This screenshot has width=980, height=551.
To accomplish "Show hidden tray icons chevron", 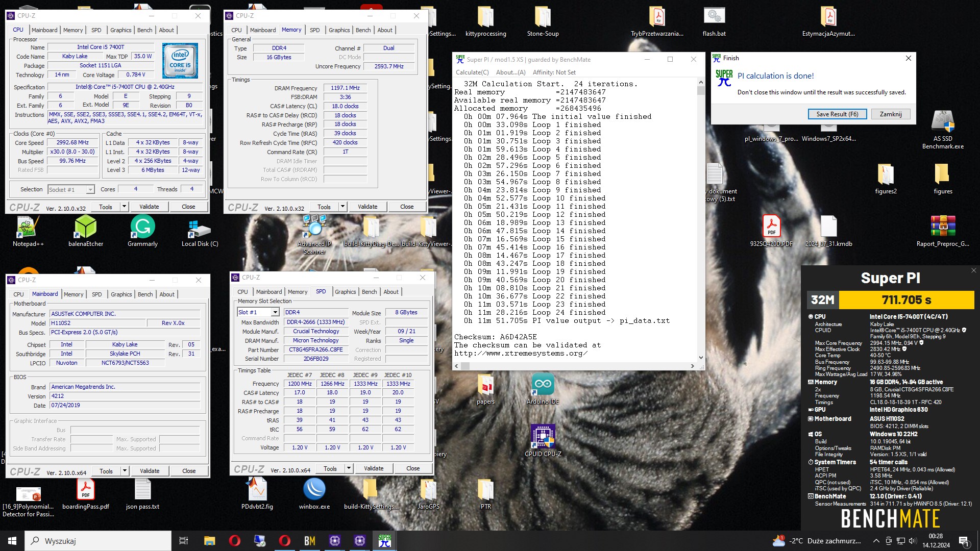I will pos(876,541).
